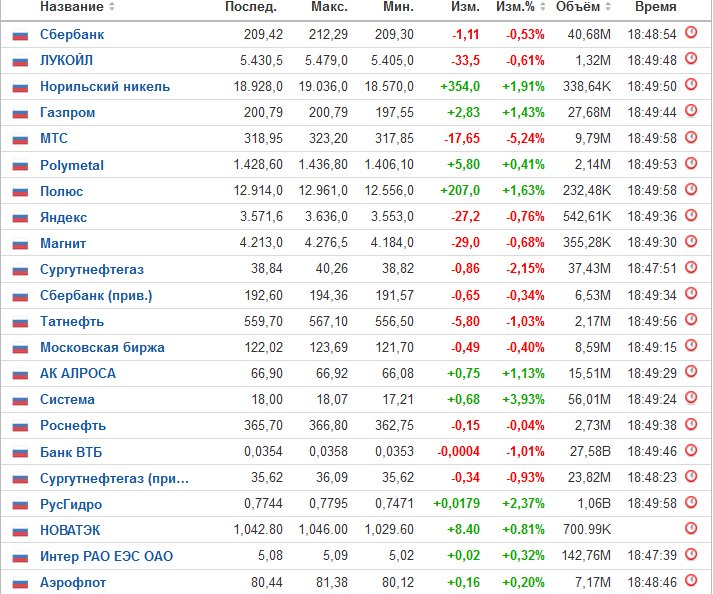Open the Сбербанк stock link
713x594 pixels.
click(x=72, y=35)
